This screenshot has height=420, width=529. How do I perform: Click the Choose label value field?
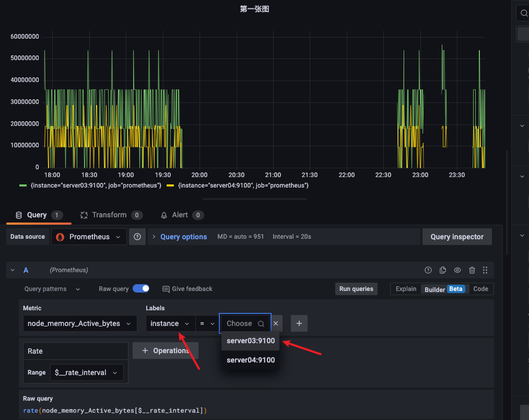245,323
